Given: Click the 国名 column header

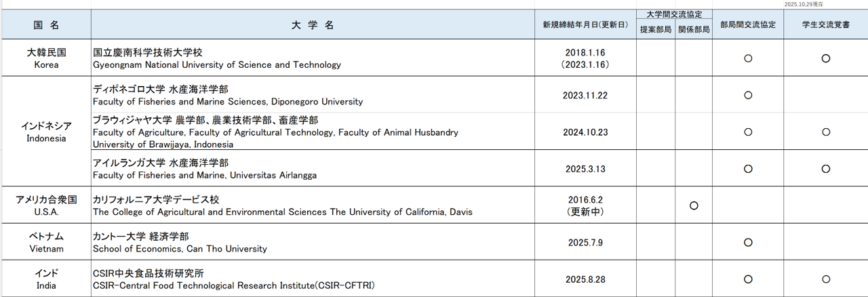Looking at the screenshot, I should tap(46, 25).
